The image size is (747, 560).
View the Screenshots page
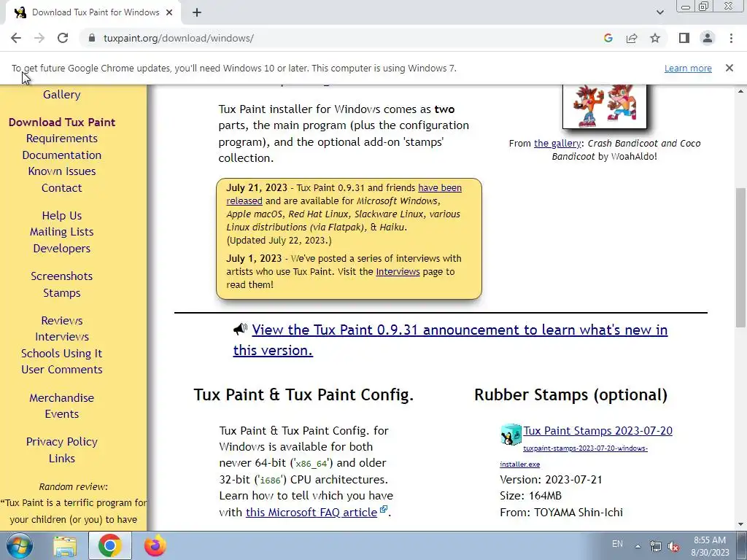(61, 276)
